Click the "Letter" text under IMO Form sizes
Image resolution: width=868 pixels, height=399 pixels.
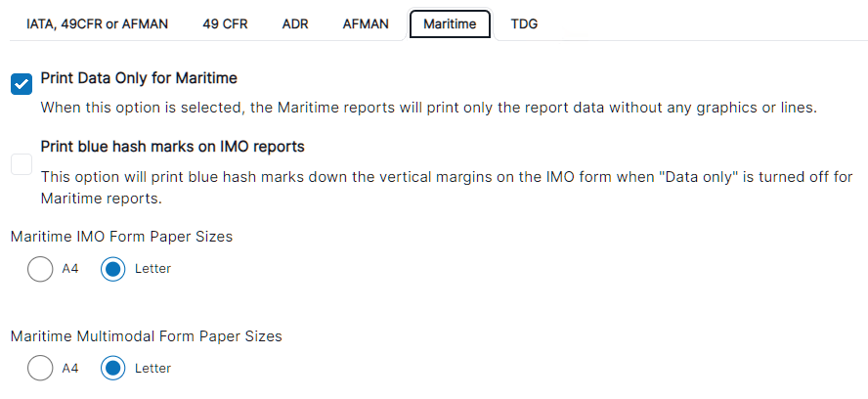point(152,269)
